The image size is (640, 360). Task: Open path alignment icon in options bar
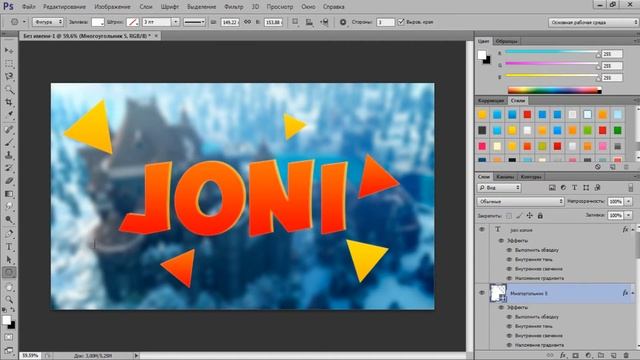[x=309, y=22]
